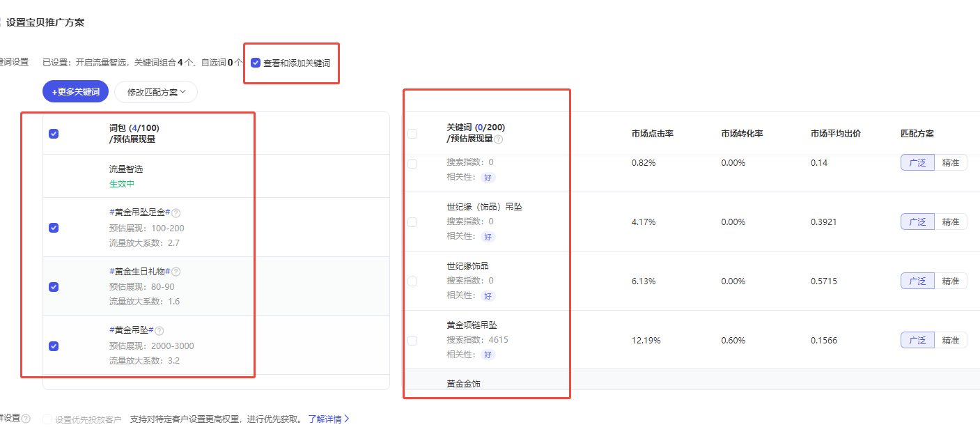
Task: Open help icon beside #黄金吊坠足金# word pack
Action: click(176, 213)
